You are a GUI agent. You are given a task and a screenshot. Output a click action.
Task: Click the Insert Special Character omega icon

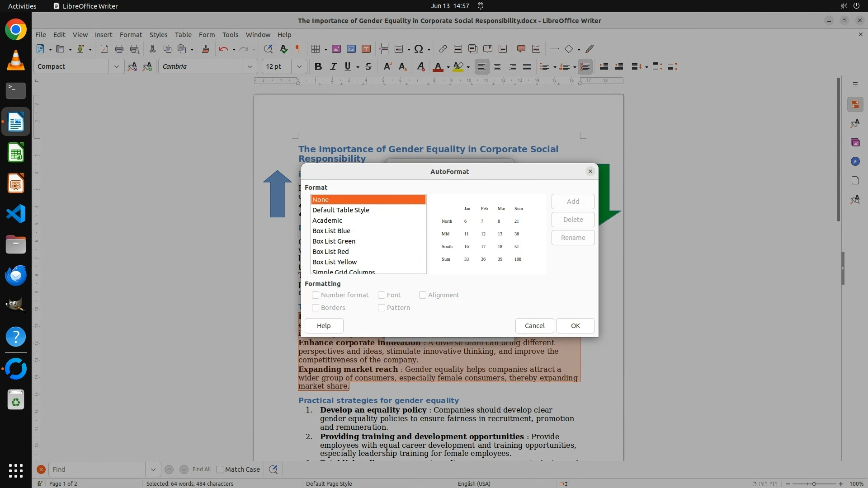pos(419,49)
